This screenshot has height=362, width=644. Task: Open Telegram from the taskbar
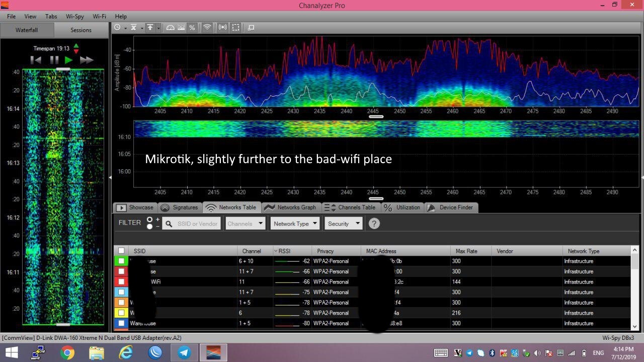pos(184,352)
